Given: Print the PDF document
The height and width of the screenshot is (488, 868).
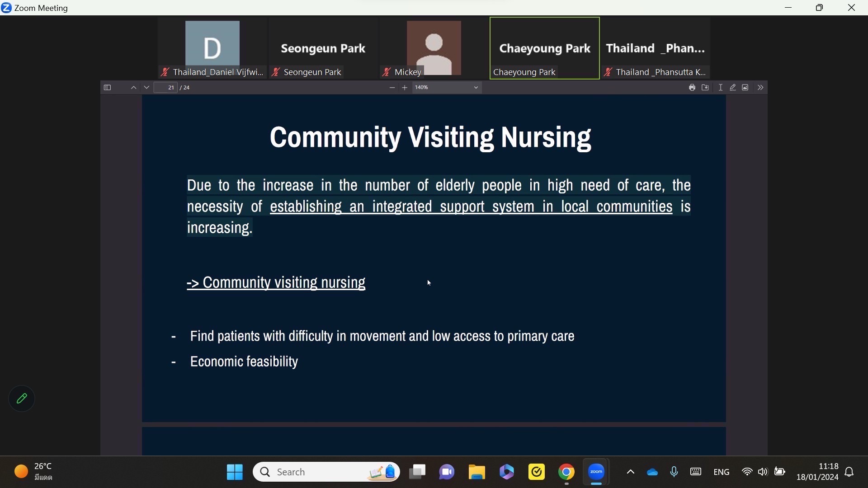Looking at the screenshot, I should [x=692, y=88].
